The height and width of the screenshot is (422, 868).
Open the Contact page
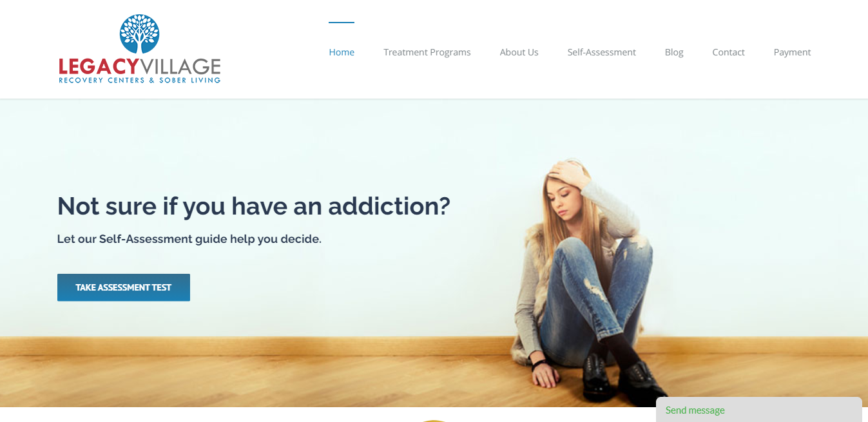tap(728, 52)
